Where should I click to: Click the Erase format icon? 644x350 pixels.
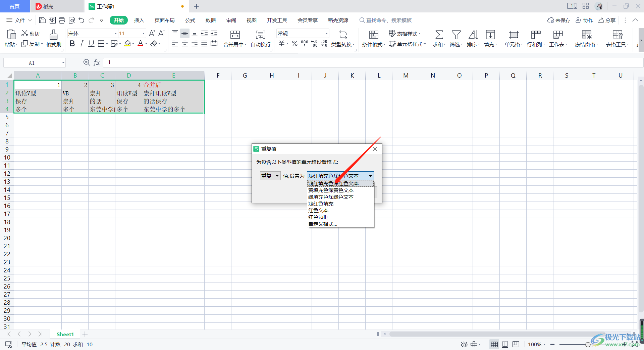[x=154, y=43]
